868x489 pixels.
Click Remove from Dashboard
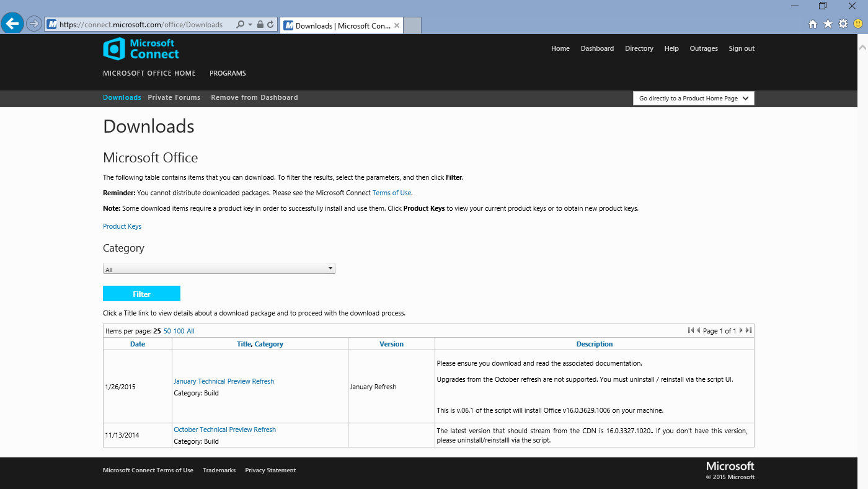254,97
